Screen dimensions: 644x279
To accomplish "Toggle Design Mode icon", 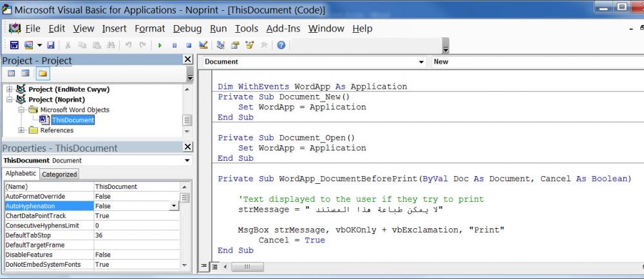I will [x=203, y=45].
